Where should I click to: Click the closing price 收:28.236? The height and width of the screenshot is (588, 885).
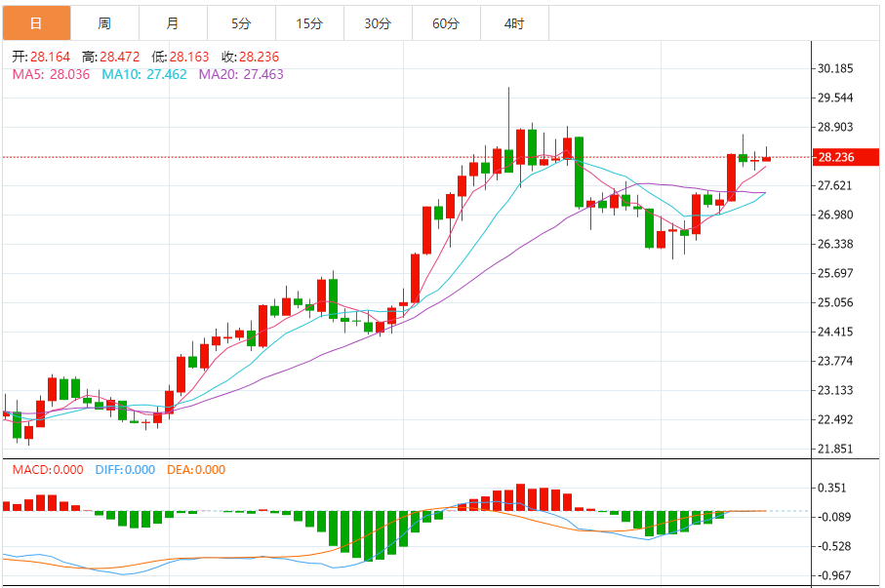click(x=250, y=57)
